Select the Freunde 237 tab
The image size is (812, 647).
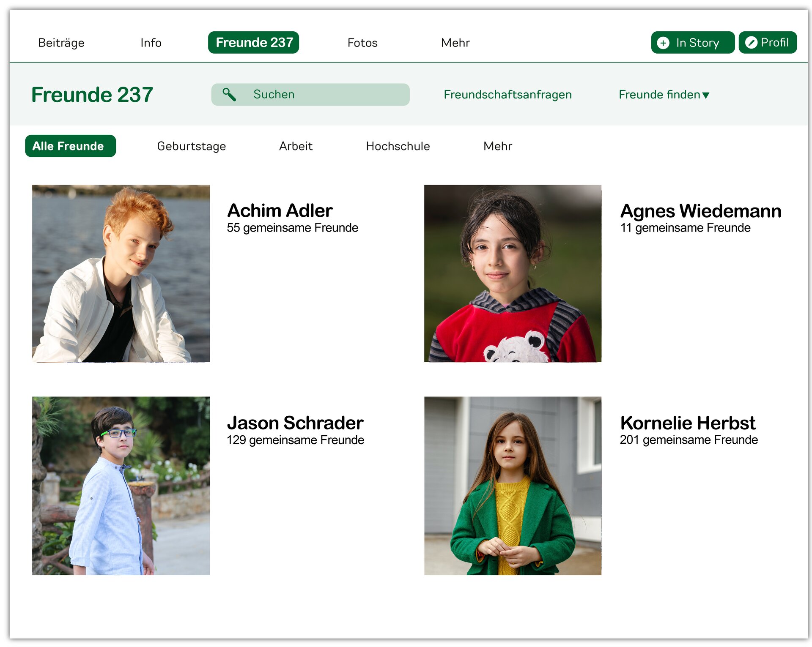(x=253, y=43)
